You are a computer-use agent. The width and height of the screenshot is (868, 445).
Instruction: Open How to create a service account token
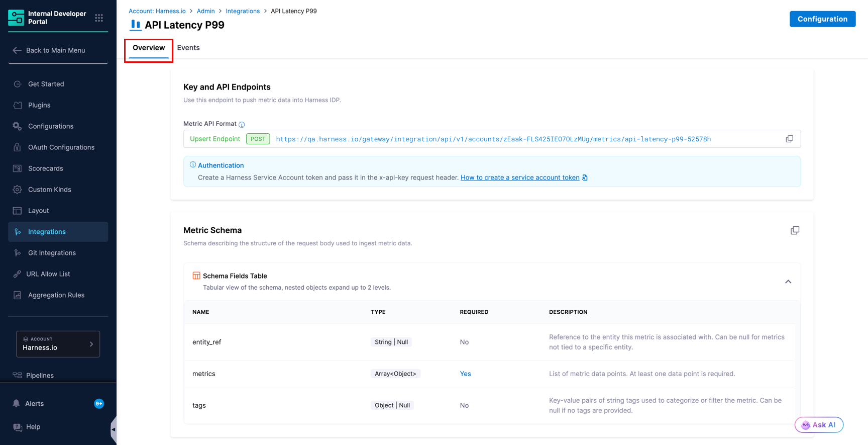pyautogui.click(x=520, y=177)
